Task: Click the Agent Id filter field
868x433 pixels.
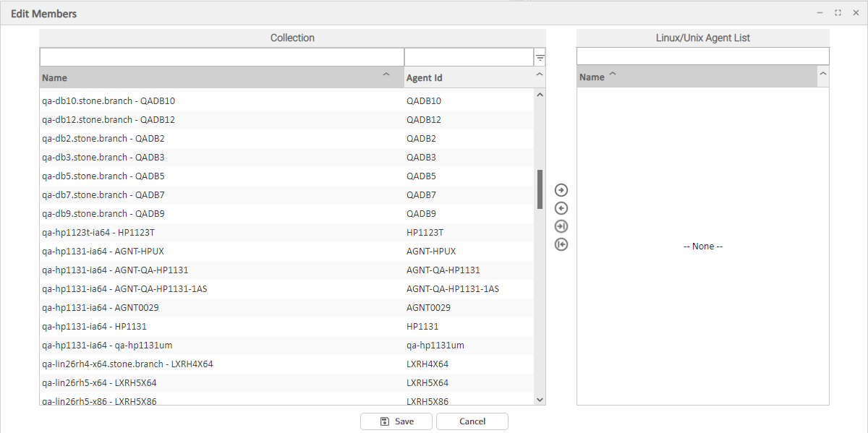Action: [468, 57]
